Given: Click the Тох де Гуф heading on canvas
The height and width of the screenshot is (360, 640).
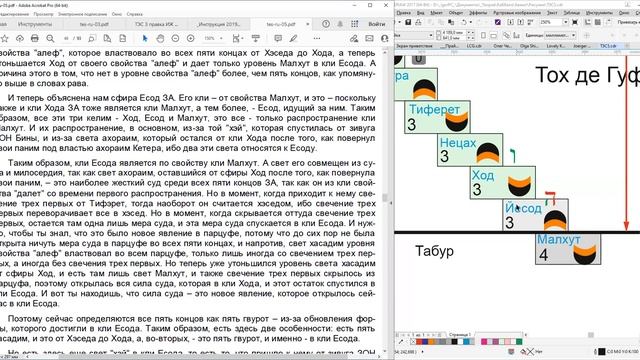Looking at the screenshot, I should coord(587,76).
